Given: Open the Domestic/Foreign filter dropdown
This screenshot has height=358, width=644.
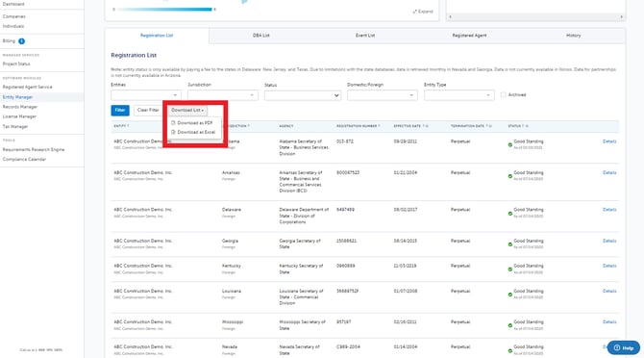Looking at the screenshot, I should 382,95.
